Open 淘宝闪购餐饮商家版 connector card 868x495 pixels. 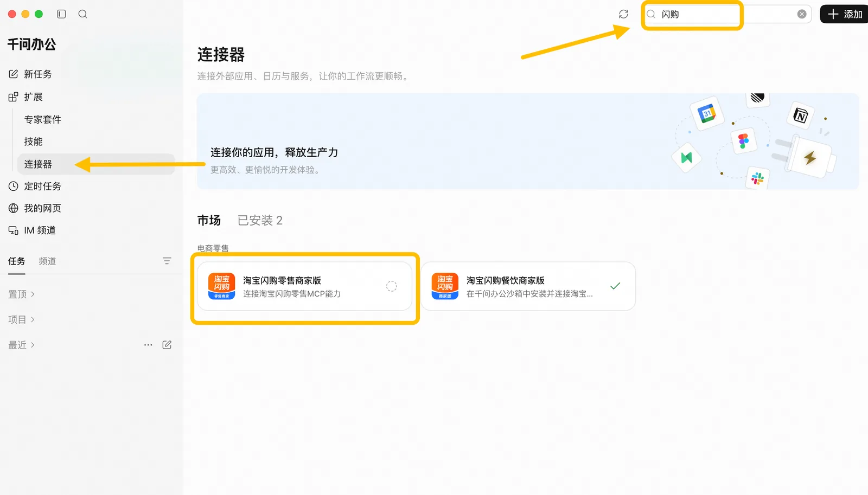(x=528, y=286)
